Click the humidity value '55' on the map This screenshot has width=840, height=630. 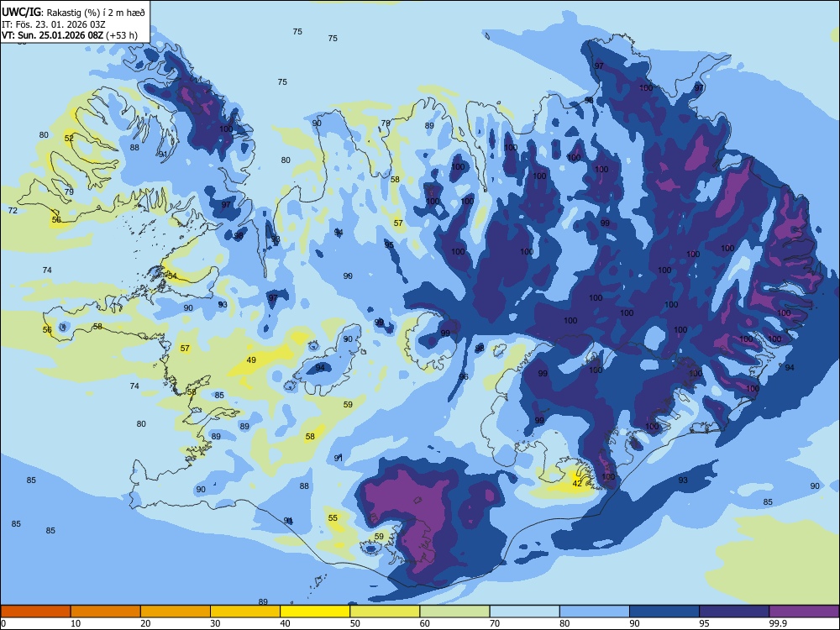pyautogui.click(x=333, y=517)
